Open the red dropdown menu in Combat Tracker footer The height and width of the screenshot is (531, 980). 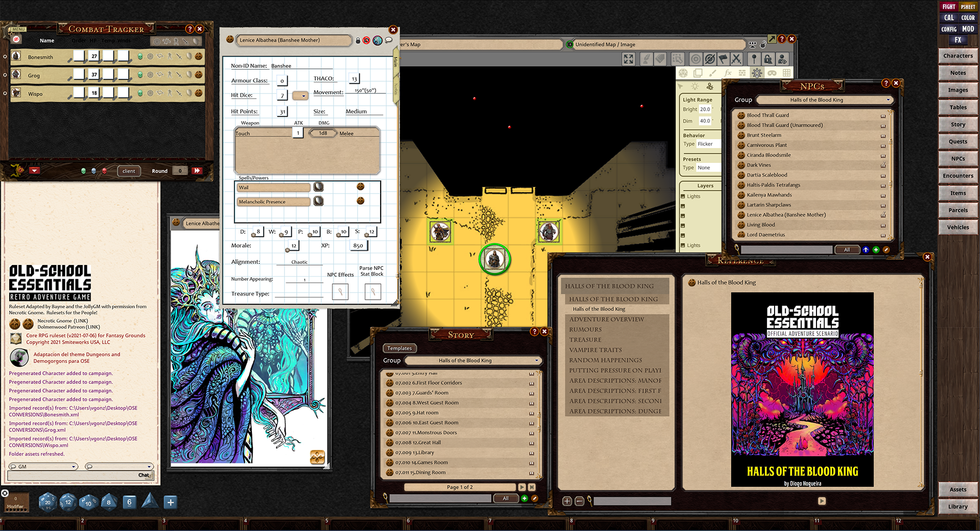pos(34,171)
